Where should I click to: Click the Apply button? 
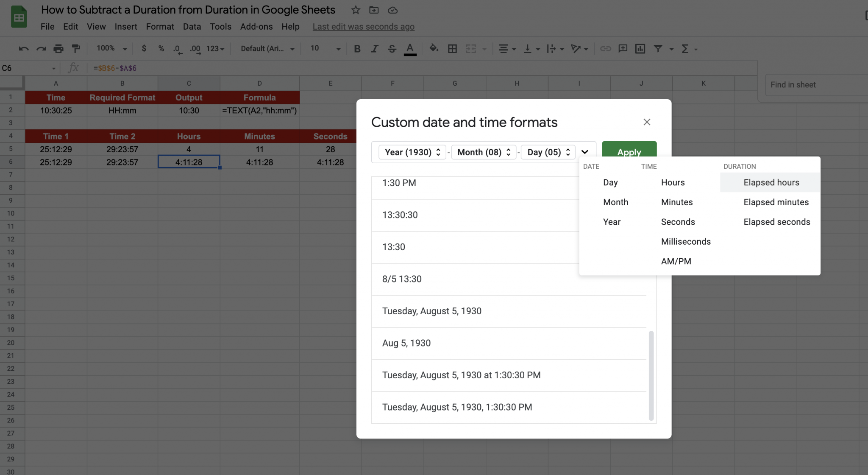pyautogui.click(x=629, y=152)
